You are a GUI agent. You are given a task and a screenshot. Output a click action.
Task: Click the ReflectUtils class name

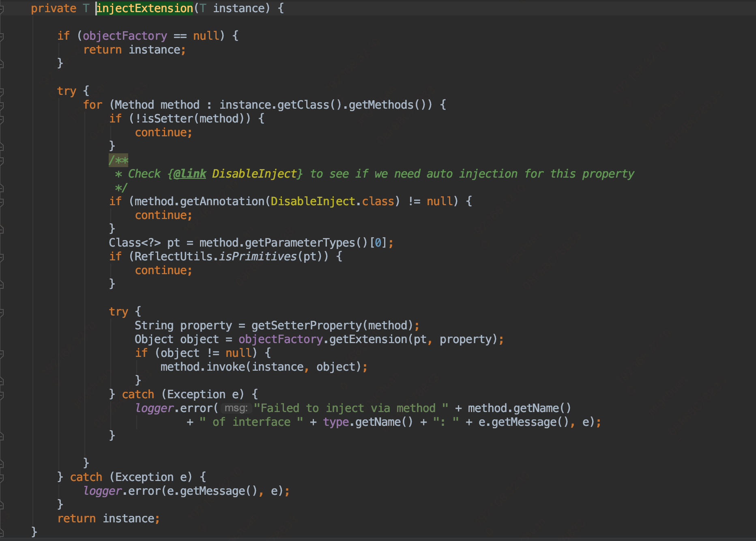174,257
